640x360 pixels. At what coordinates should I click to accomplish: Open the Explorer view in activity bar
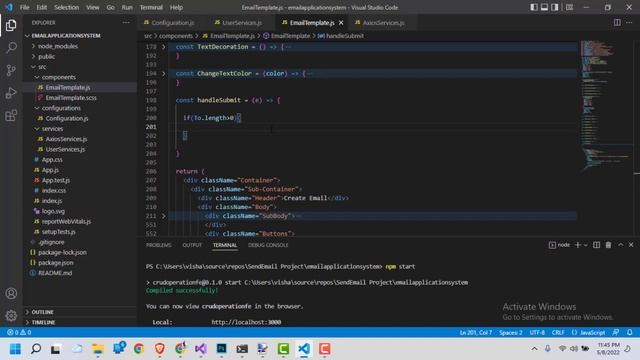[11, 25]
